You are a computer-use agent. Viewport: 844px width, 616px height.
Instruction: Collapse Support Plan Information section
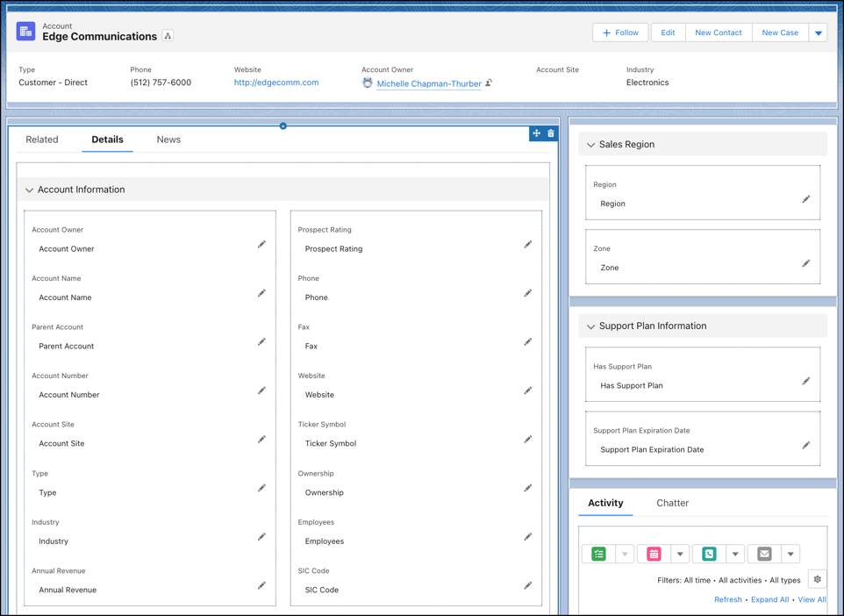590,326
